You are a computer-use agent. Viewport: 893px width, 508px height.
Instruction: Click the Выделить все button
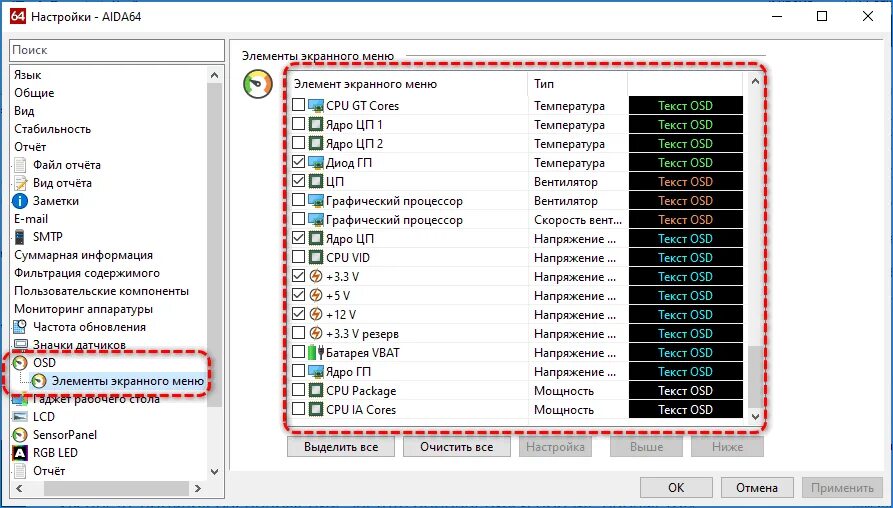point(341,447)
